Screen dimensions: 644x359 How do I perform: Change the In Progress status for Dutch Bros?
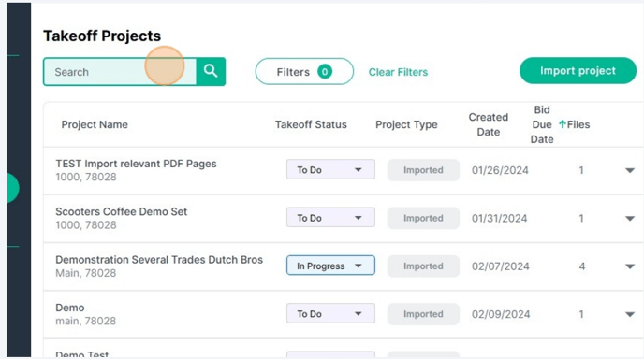[x=330, y=266]
